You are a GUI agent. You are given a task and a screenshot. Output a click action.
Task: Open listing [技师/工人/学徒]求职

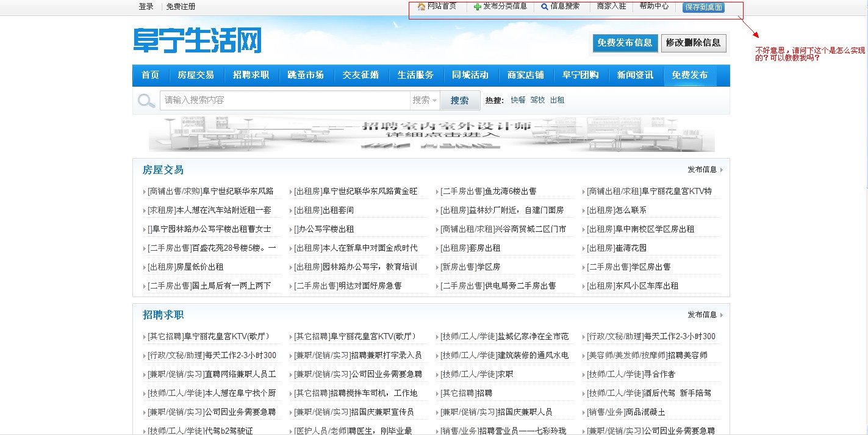point(477,375)
